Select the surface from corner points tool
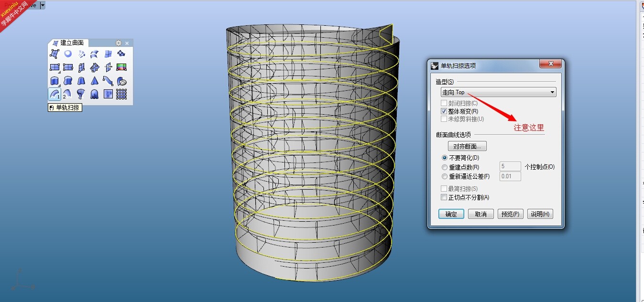 point(55,54)
